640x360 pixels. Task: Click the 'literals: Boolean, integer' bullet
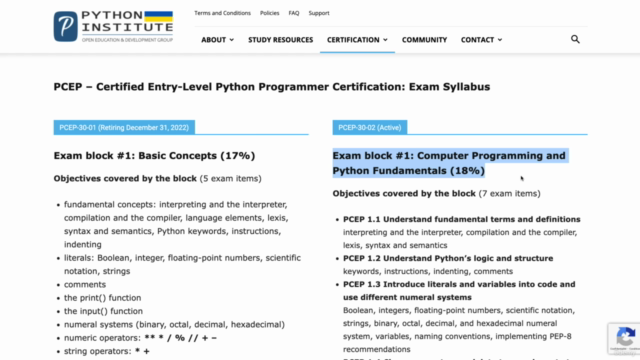(x=182, y=264)
